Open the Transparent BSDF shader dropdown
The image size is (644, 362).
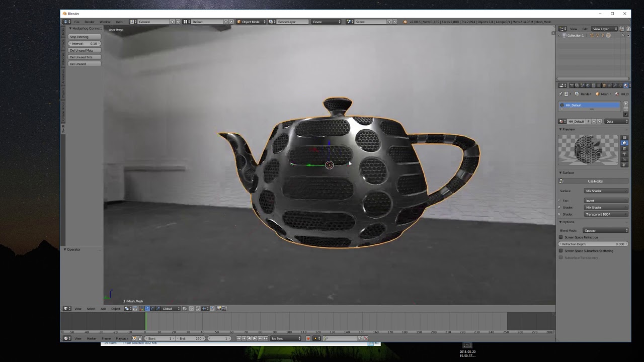(x=606, y=214)
